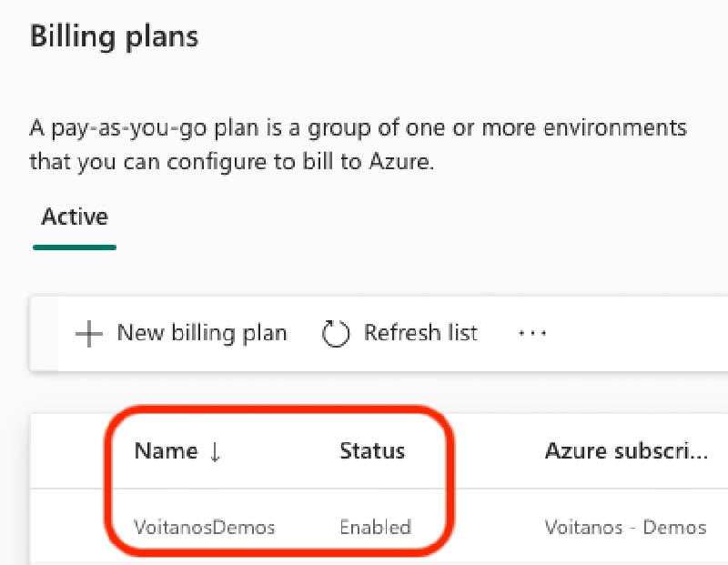The width and height of the screenshot is (728, 565).
Task: Sort billing plans by the Name header
Action: tap(167, 451)
